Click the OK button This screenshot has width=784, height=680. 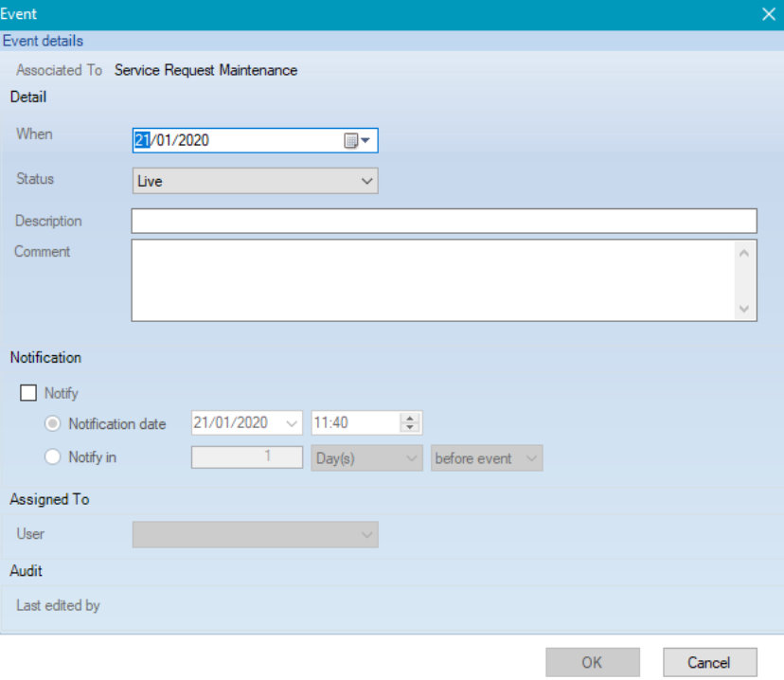coord(592,662)
